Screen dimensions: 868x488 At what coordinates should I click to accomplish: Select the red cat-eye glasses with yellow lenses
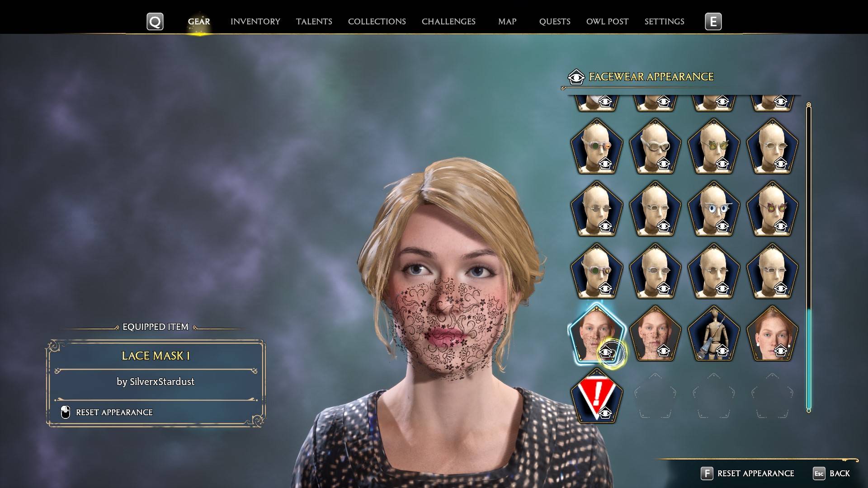pyautogui.click(x=772, y=209)
